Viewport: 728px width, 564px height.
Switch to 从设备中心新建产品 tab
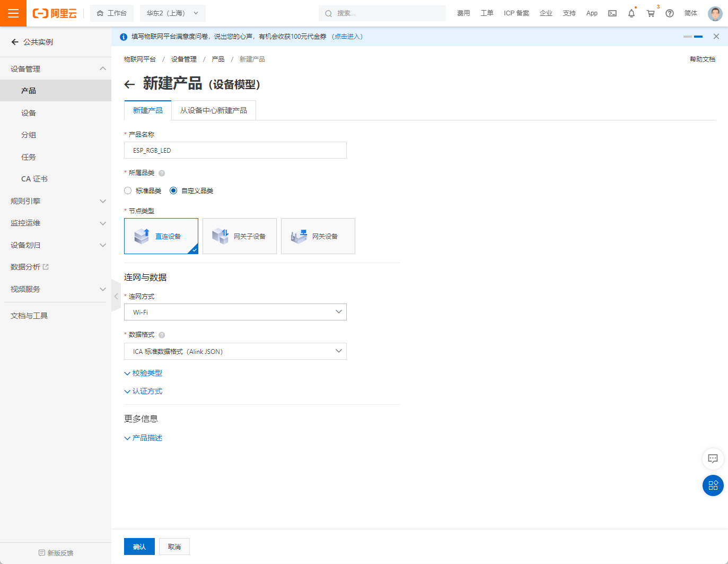click(x=214, y=110)
